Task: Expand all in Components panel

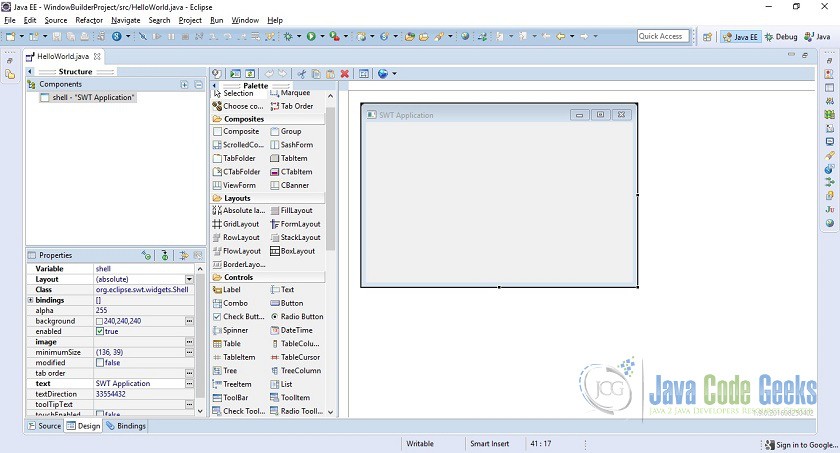Action: [x=184, y=85]
